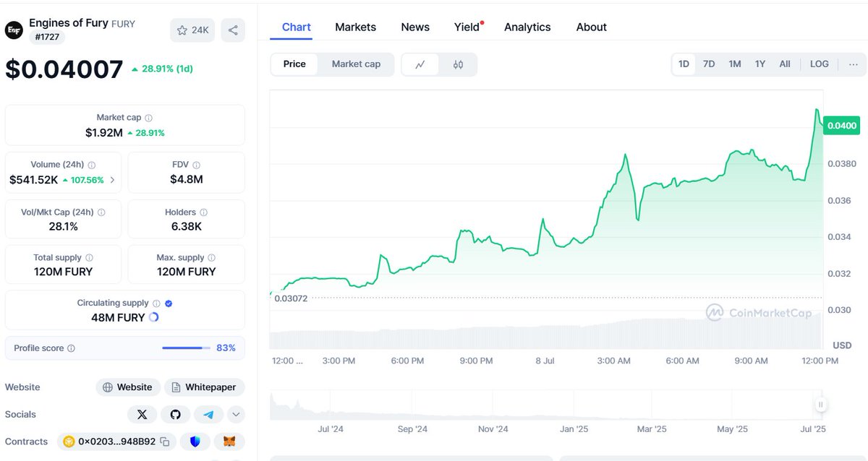Switch to candlestick chart view

pos(458,64)
